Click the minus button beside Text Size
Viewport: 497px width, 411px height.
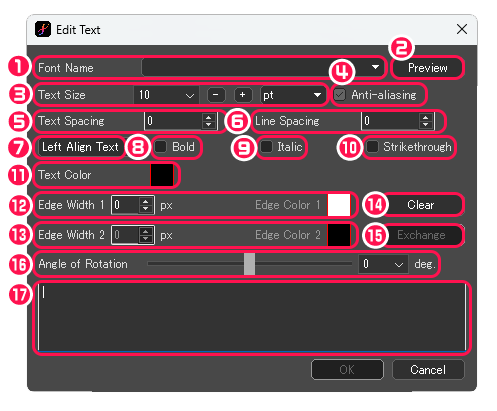216,95
